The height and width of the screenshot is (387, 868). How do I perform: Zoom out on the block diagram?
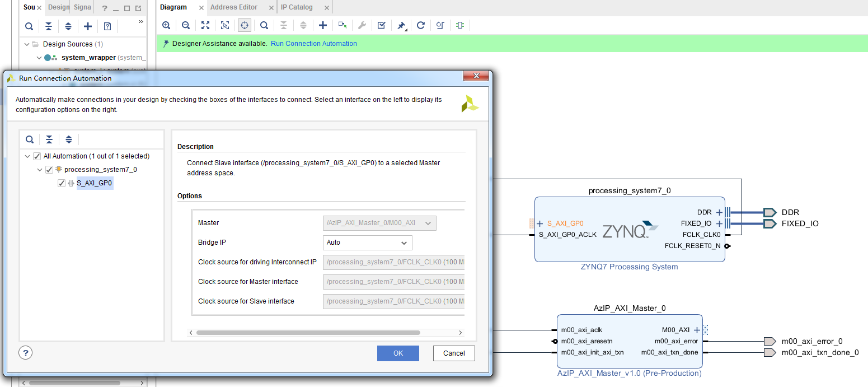pos(186,25)
